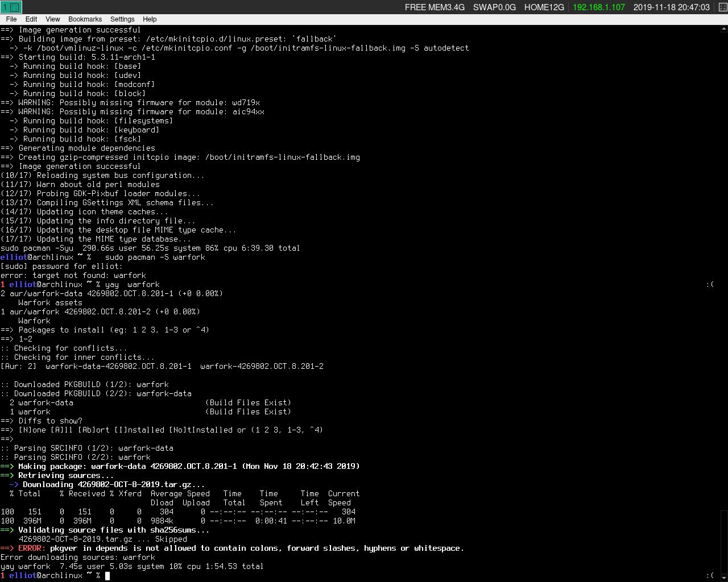Click 'Creating gzip-compressed initcpio image' line
728x582 pixels.
(180, 157)
